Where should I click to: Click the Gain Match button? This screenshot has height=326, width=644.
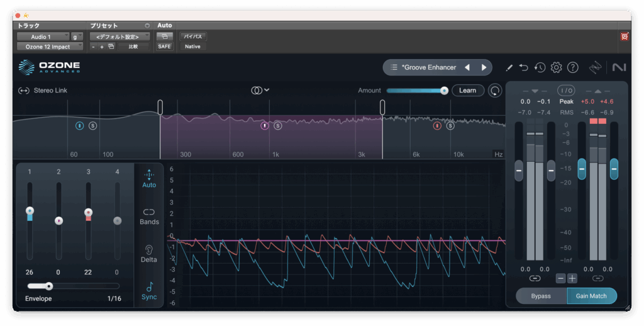[x=591, y=296]
